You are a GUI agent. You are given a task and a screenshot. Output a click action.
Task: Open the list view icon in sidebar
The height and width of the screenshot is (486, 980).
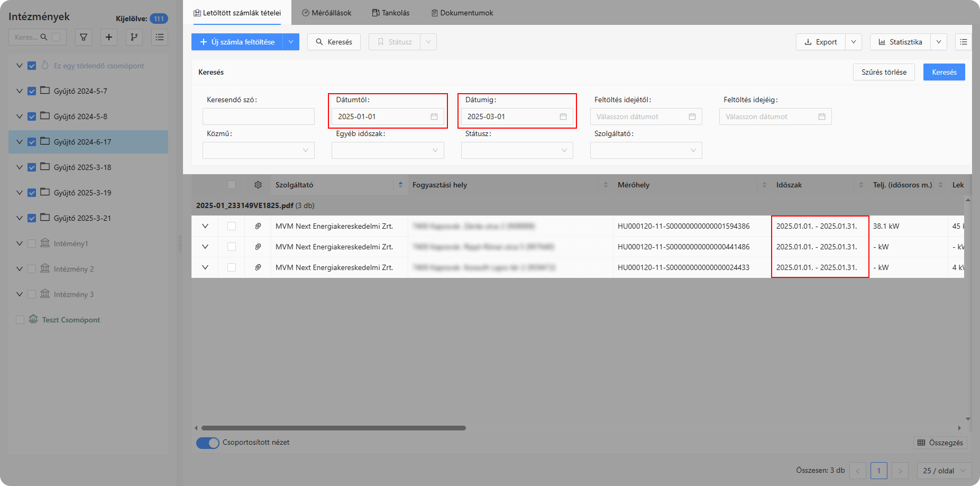pyautogui.click(x=160, y=37)
